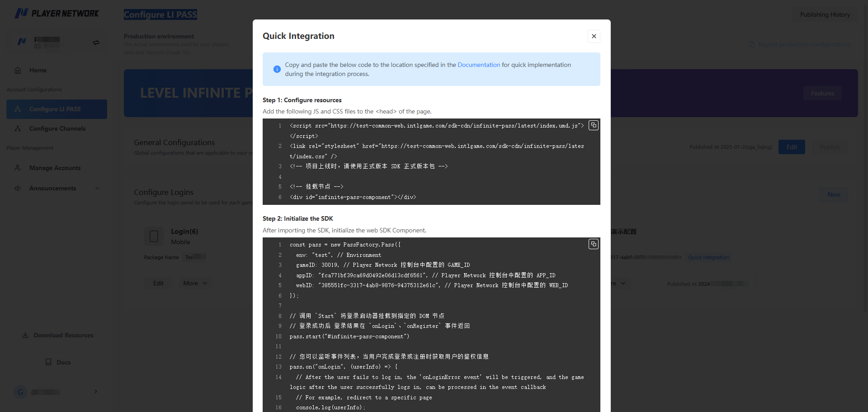Open the Docs icon near the bottom
Viewport: 868px width, 412px height.
(x=49, y=362)
